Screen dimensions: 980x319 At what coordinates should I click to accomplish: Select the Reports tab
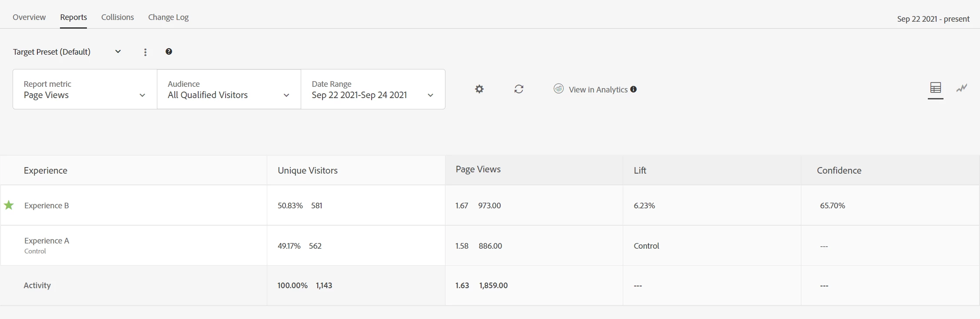73,17
